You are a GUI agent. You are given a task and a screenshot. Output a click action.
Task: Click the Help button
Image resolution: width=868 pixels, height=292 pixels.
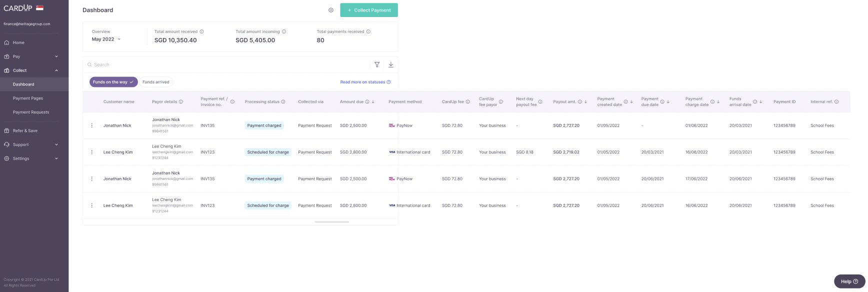(x=849, y=281)
